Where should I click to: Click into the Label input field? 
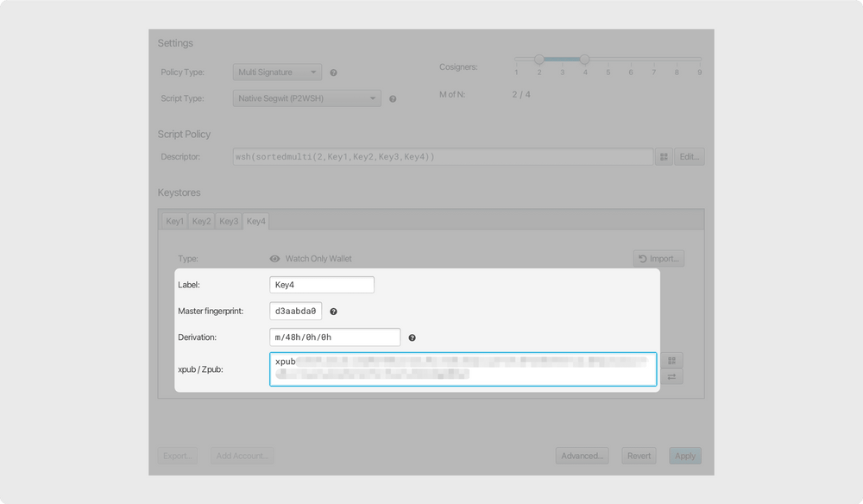click(321, 285)
